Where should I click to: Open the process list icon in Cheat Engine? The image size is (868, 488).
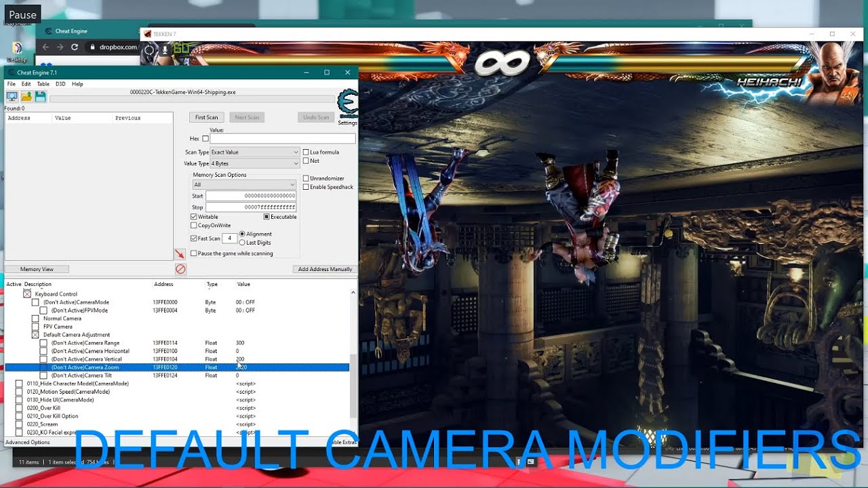[x=12, y=97]
